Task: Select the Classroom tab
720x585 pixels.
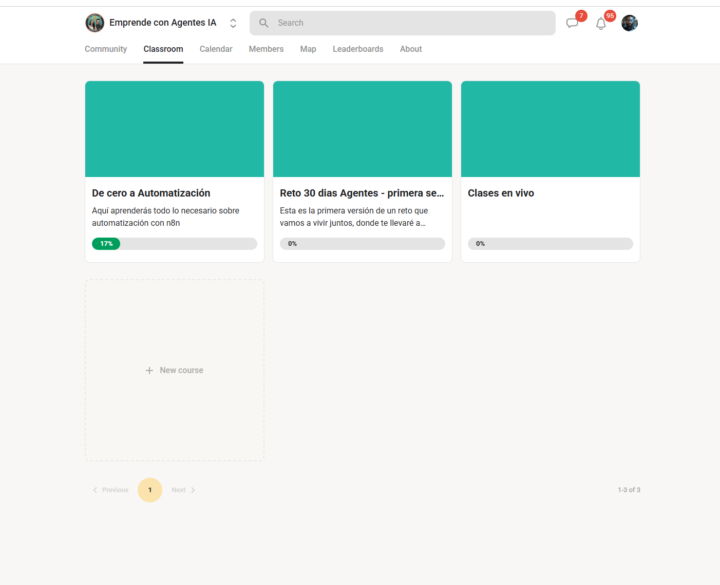Action: [x=163, y=49]
